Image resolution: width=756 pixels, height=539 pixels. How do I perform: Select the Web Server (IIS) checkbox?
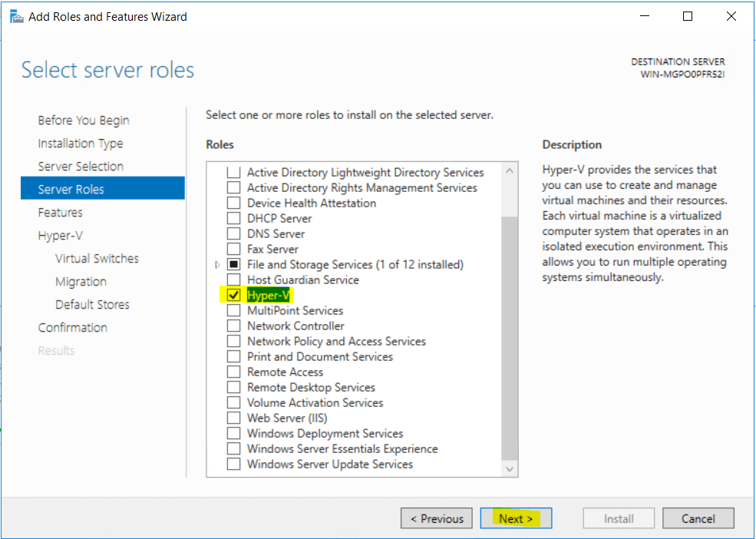coord(233,418)
